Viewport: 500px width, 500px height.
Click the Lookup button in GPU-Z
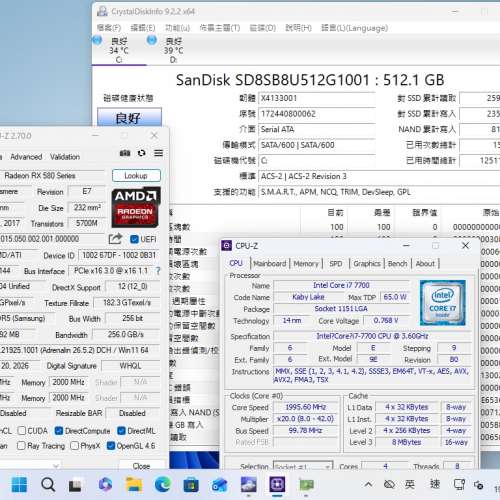(136, 176)
